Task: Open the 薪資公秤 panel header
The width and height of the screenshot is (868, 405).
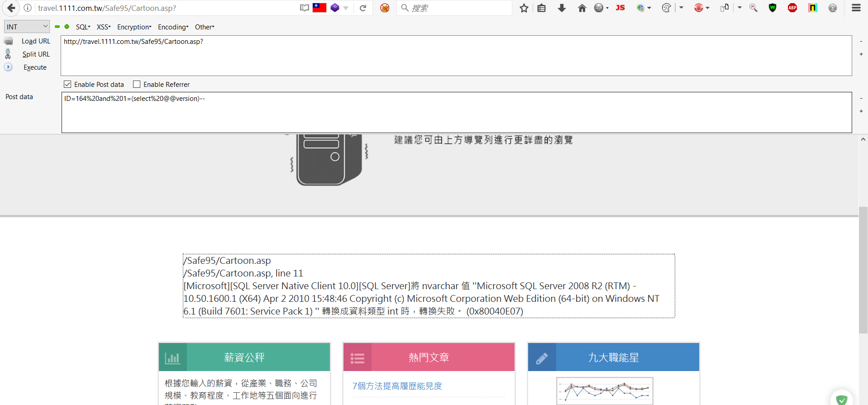Action: coord(244,357)
